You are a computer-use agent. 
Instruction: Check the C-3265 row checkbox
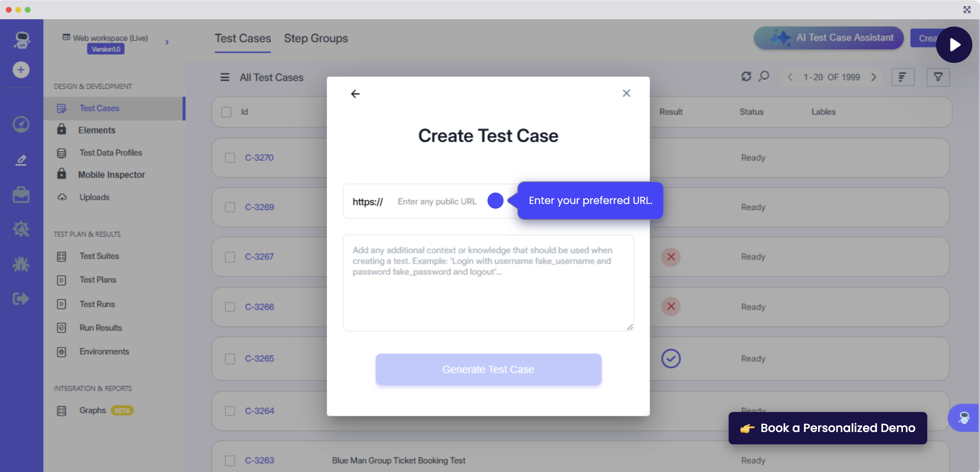point(230,359)
